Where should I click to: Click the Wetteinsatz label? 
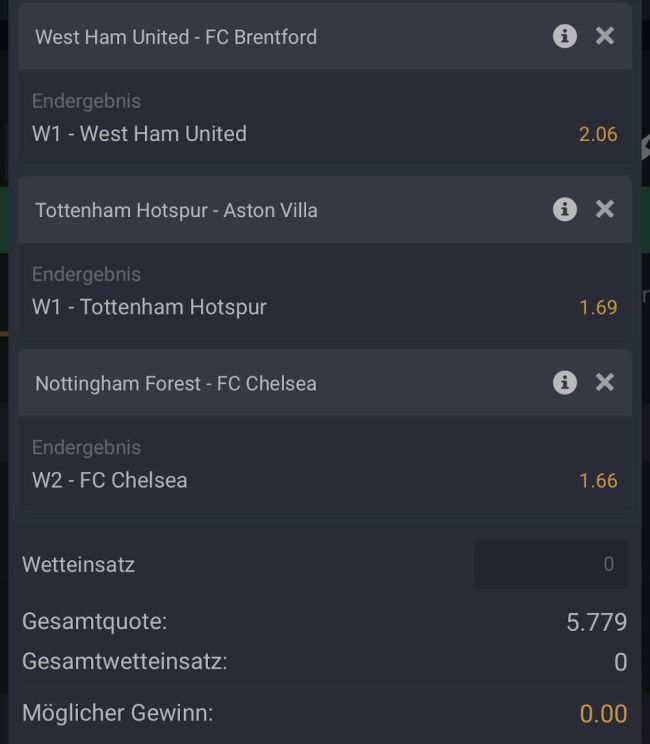78,564
